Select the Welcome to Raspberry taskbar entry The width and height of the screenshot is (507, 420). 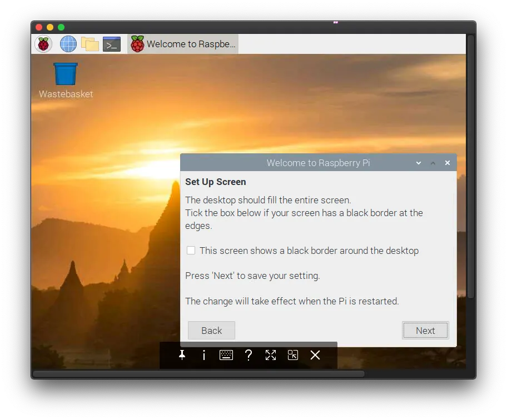(x=183, y=43)
